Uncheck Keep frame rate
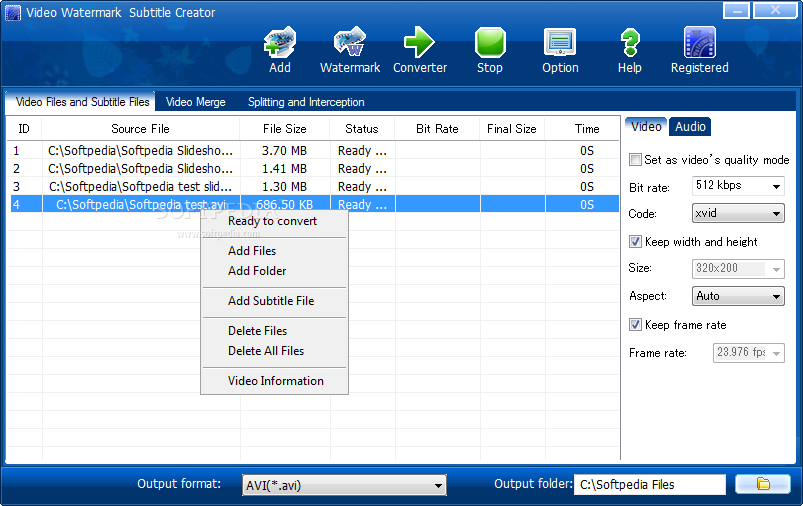This screenshot has height=506, width=803. click(636, 325)
